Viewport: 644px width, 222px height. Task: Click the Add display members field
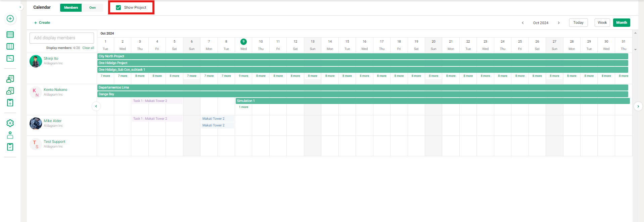pyautogui.click(x=62, y=38)
